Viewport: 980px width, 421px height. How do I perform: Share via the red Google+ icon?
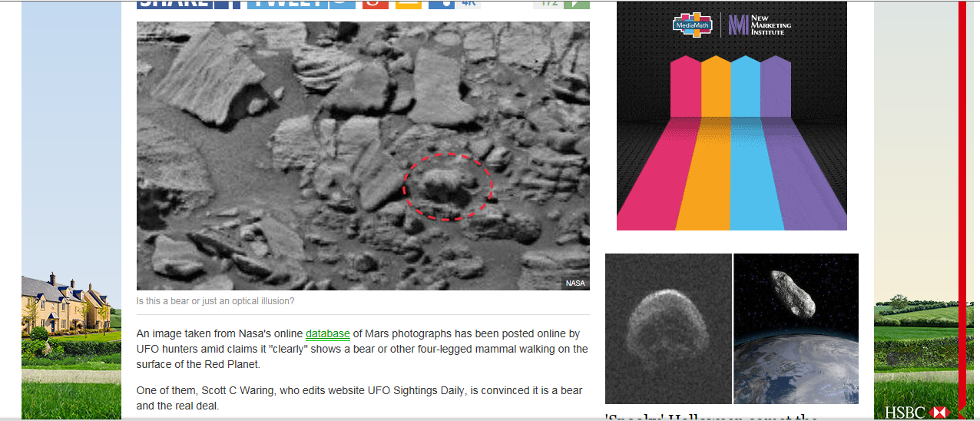pos(375,4)
